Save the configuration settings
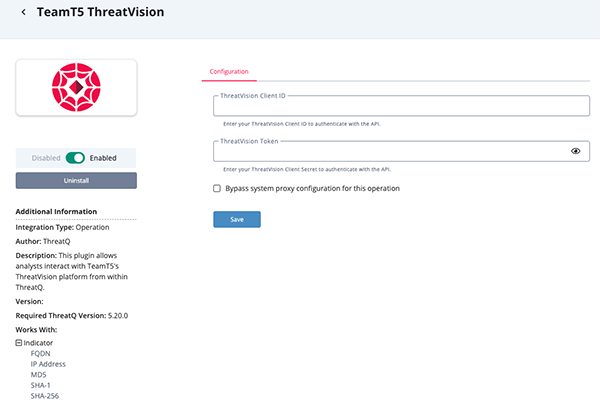600x403 pixels. [x=237, y=219]
